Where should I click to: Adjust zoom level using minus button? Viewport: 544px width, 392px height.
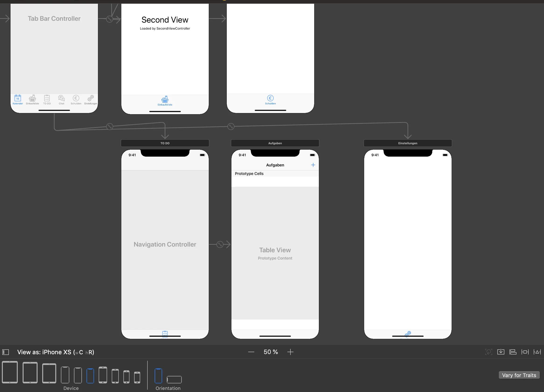251,352
